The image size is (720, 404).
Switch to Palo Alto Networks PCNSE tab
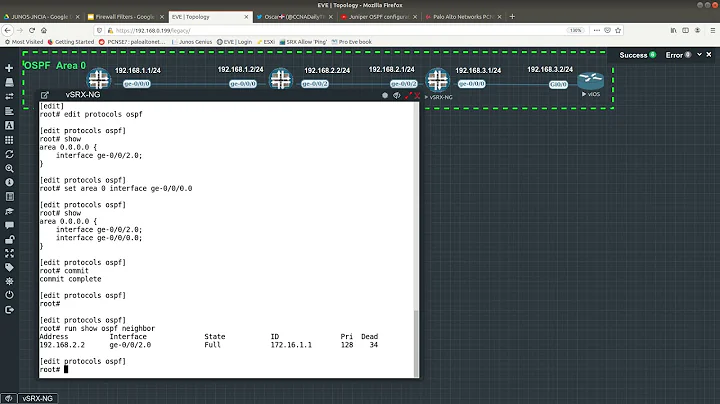click(x=464, y=17)
